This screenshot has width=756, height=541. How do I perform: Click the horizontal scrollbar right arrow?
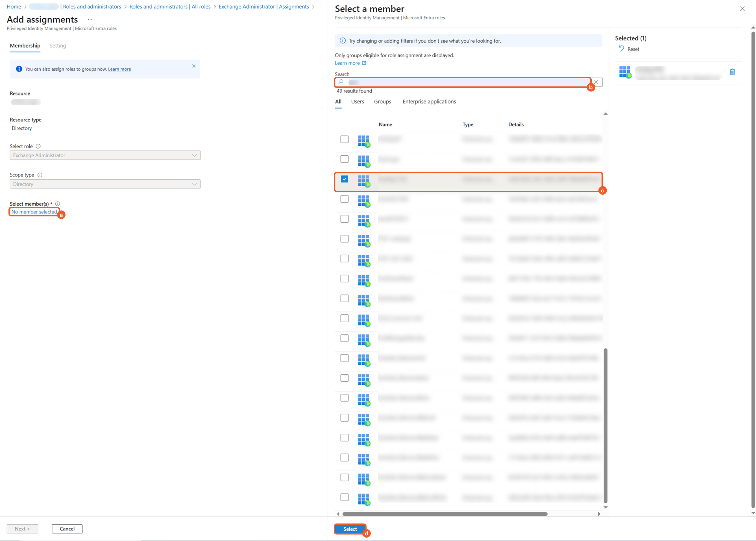coord(599,514)
